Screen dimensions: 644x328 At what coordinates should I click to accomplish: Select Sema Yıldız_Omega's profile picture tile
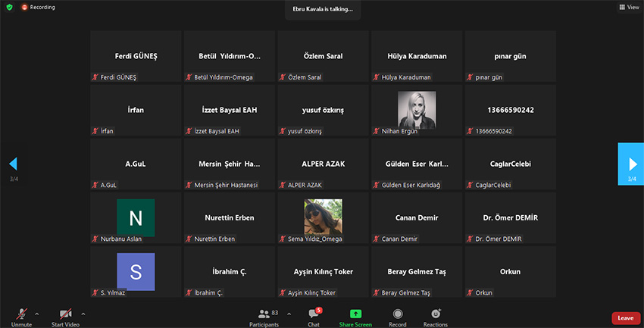[x=323, y=217]
